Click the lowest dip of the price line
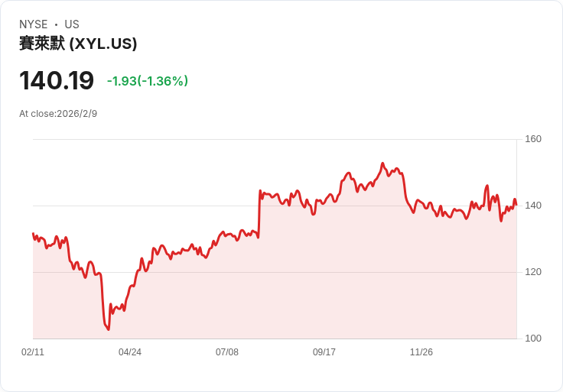Image resolution: width=563 pixels, height=392 pixels. tap(109, 329)
